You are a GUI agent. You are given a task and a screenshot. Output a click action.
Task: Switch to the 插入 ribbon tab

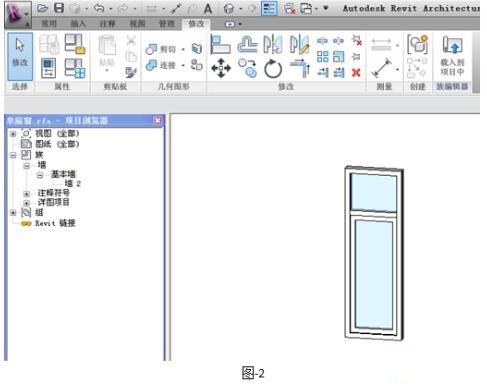pyautogui.click(x=78, y=24)
